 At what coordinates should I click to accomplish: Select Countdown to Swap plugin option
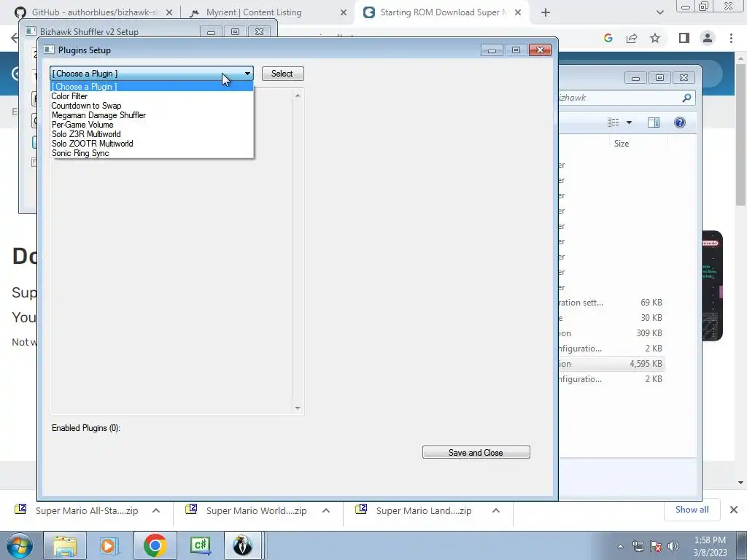point(152,106)
